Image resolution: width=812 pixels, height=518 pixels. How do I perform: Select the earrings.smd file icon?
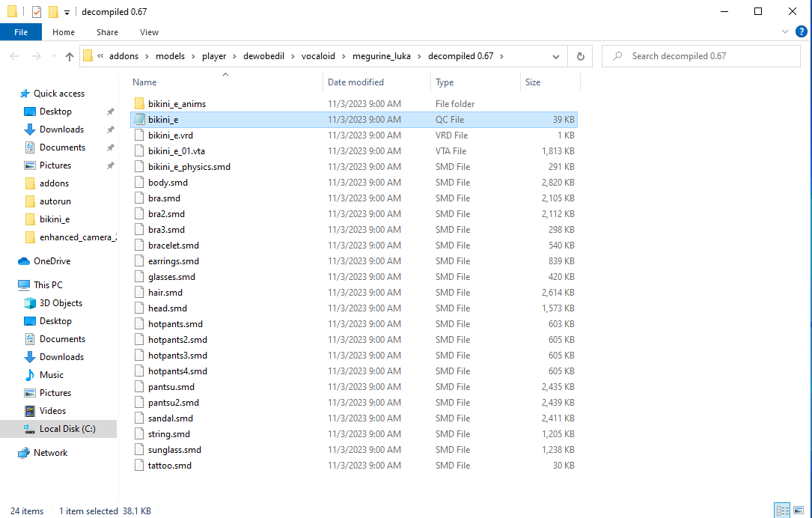(x=138, y=261)
